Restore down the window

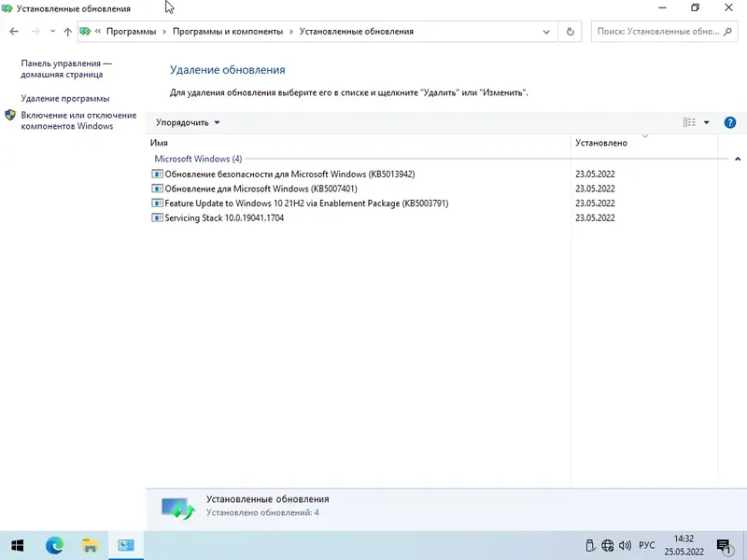695,7
